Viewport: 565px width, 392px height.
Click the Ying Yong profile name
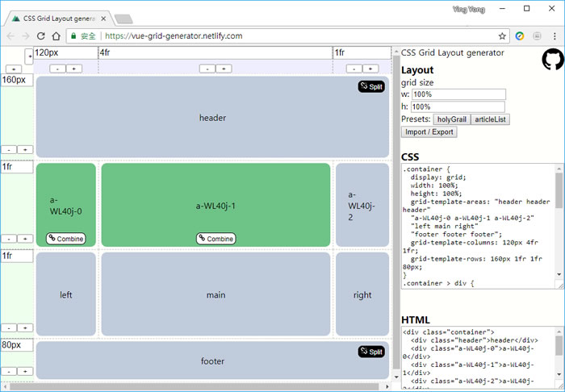(469, 10)
